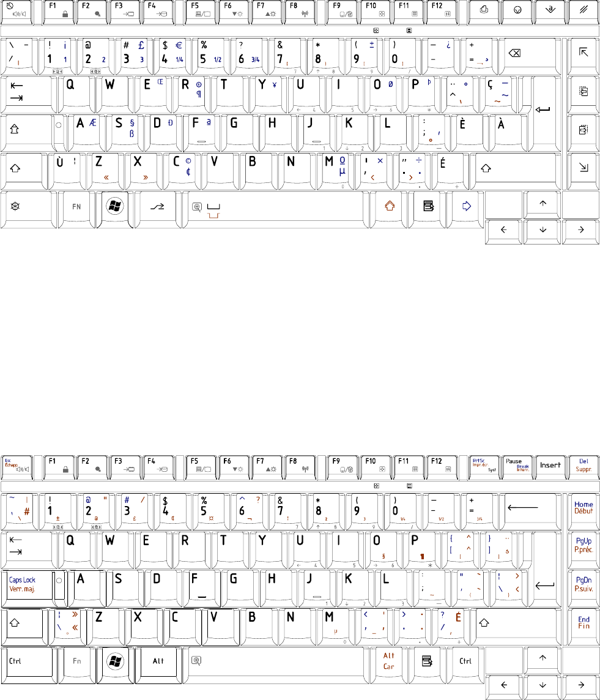Click the Del Suppr key
This screenshot has width=600, height=700.
coord(583,467)
